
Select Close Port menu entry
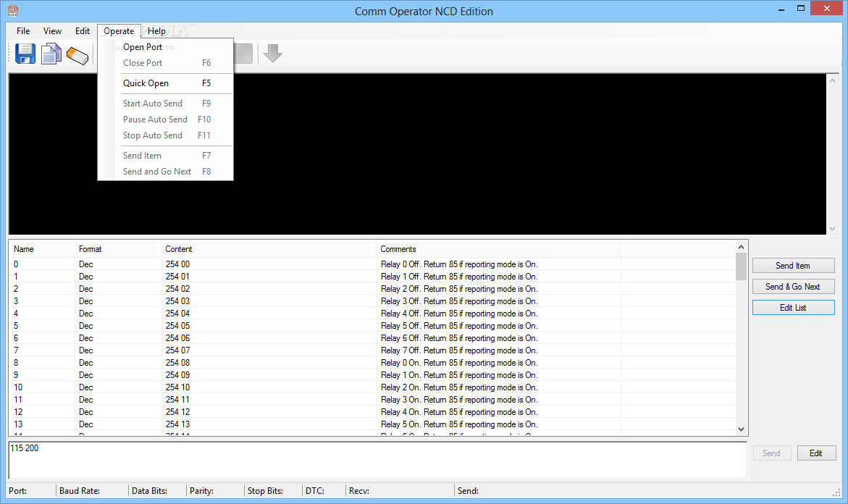(166, 63)
